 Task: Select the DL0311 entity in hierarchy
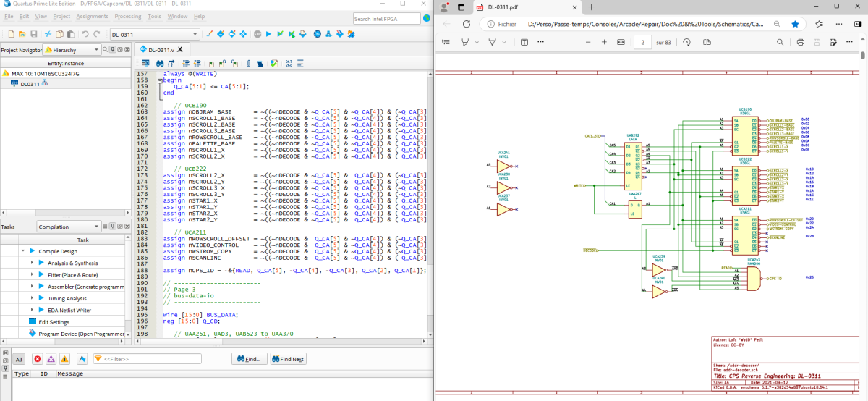coord(29,84)
